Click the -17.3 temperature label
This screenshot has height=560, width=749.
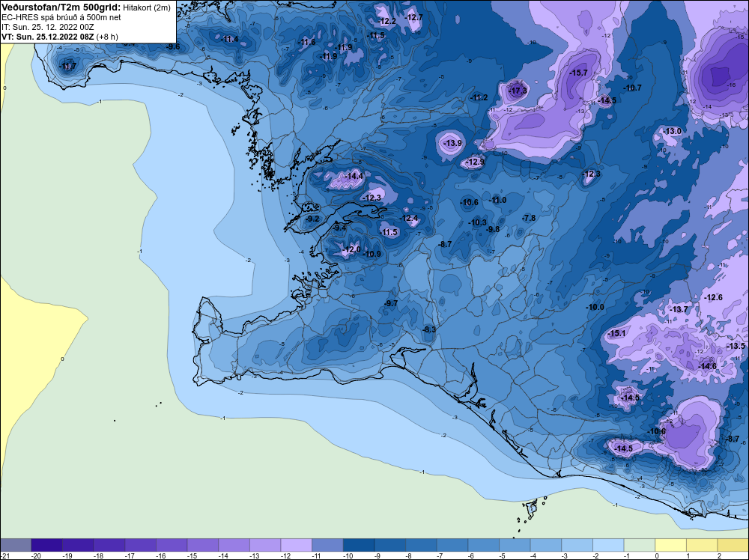(518, 91)
